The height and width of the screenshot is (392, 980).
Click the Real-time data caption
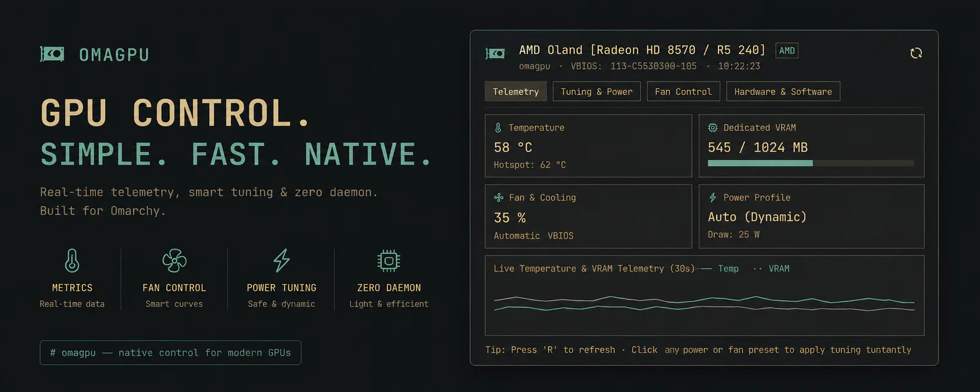(72, 304)
